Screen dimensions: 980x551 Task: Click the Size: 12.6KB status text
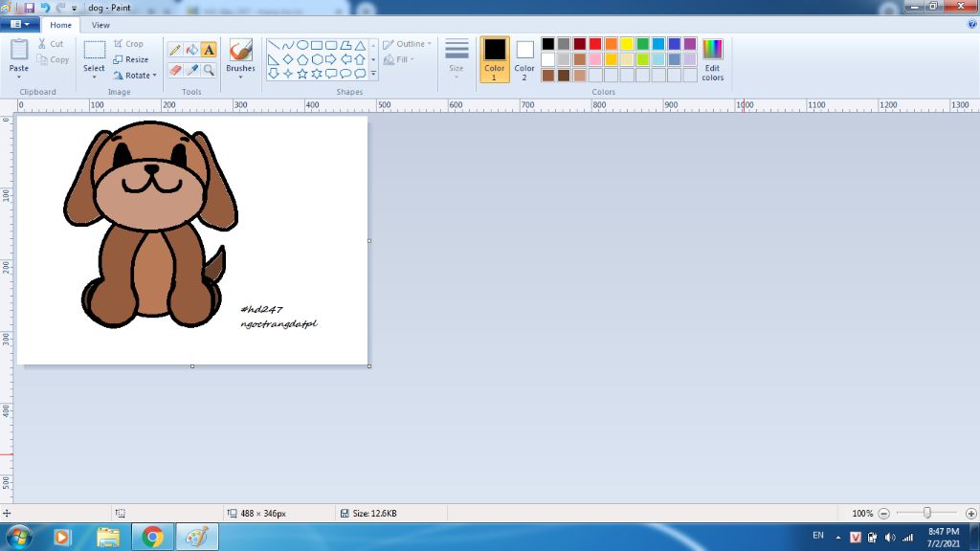[x=374, y=514]
